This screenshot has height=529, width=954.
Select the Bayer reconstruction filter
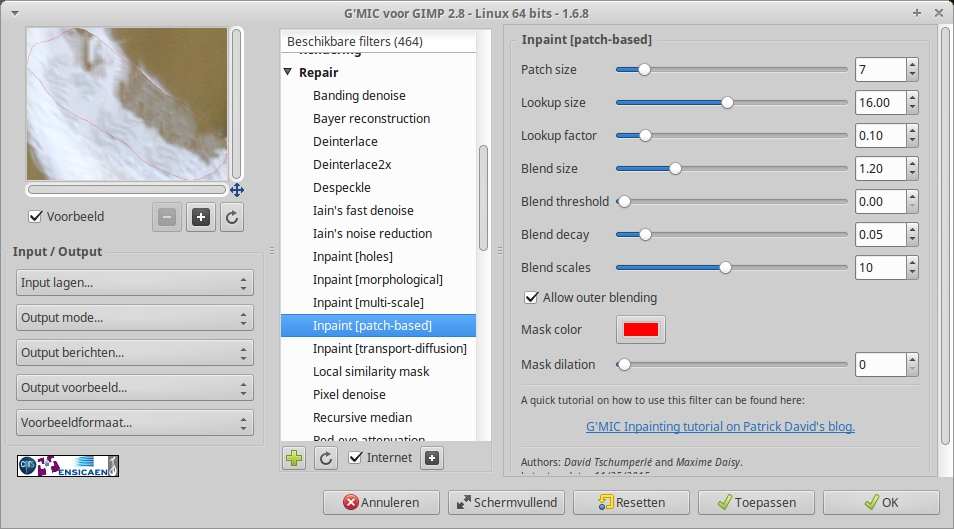point(371,119)
